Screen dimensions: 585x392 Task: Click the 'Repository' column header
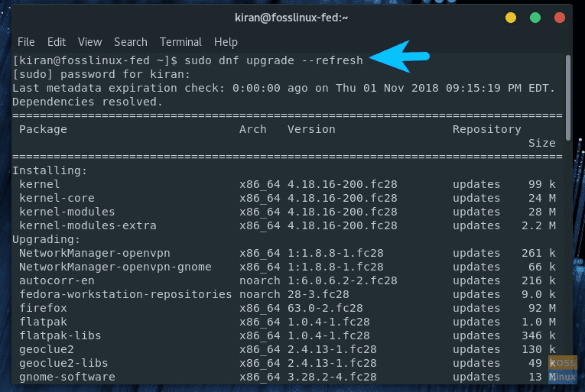[486, 129]
